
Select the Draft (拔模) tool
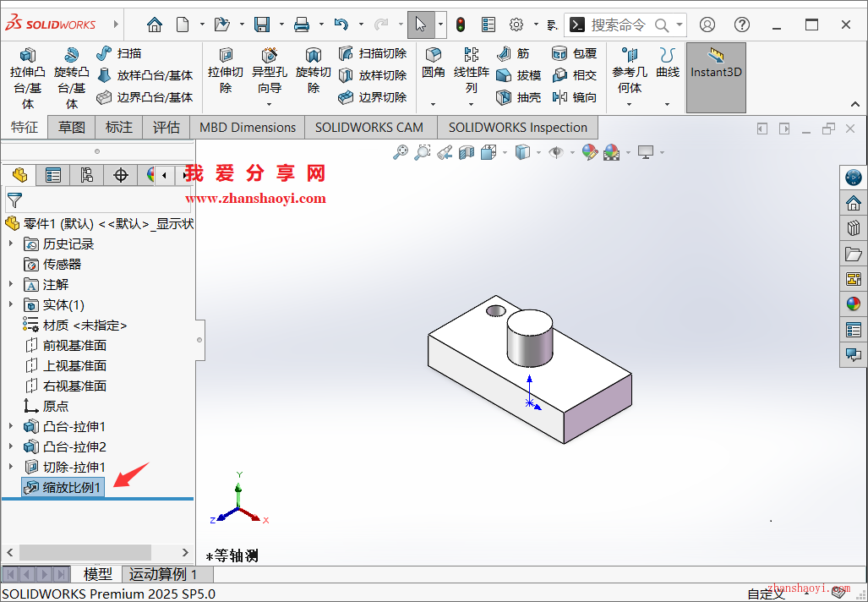[x=518, y=75]
